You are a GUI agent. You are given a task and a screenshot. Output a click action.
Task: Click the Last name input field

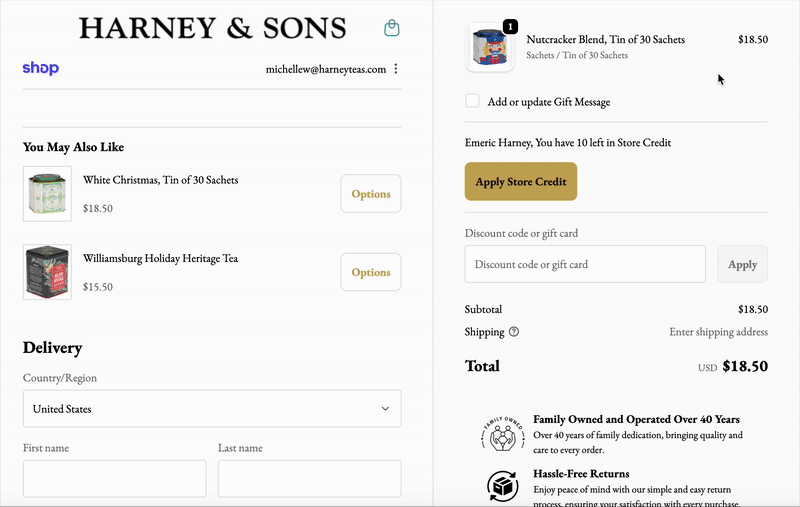(309, 478)
